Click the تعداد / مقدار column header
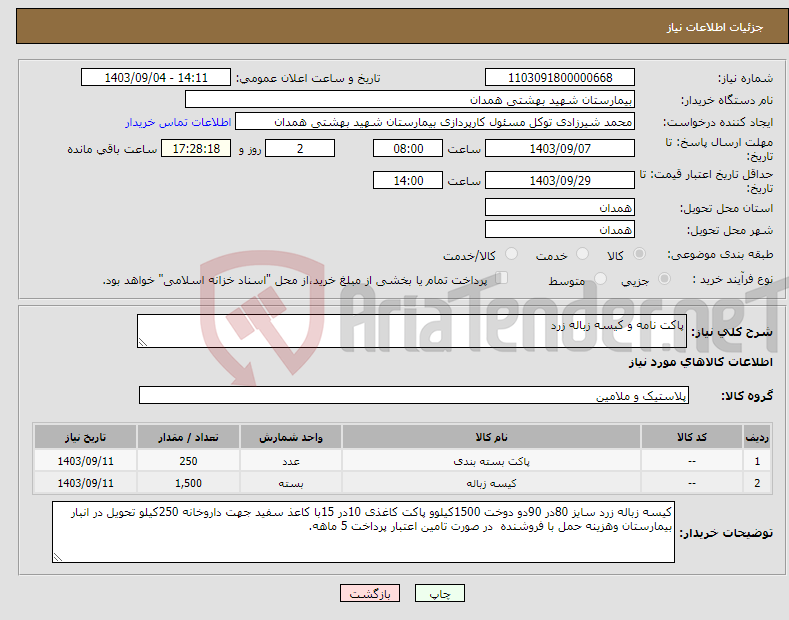789x620 pixels. (x=188, y=437)
